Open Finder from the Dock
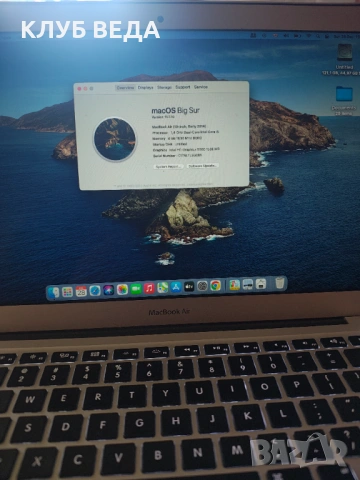Viewport: 360px width, 480px height. pyautogui.click(x=54, y=292)
